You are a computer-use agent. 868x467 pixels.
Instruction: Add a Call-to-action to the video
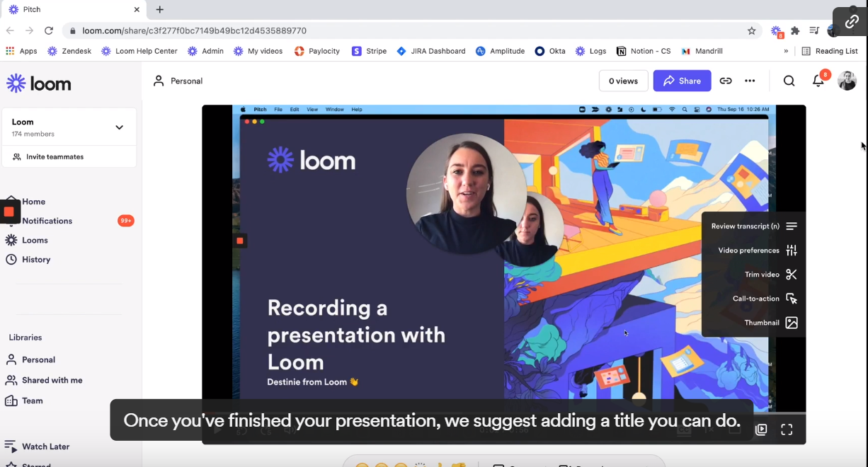coord(765,299)
